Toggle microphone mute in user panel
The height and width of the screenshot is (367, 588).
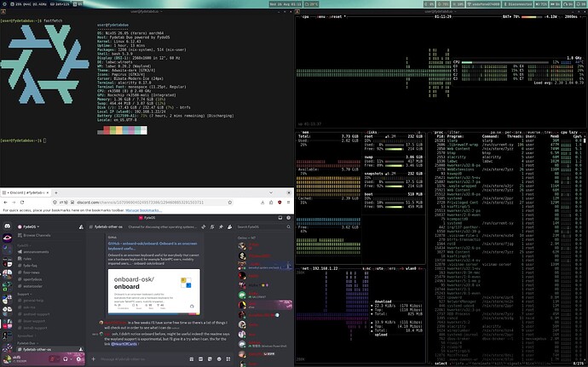point(53,359)
